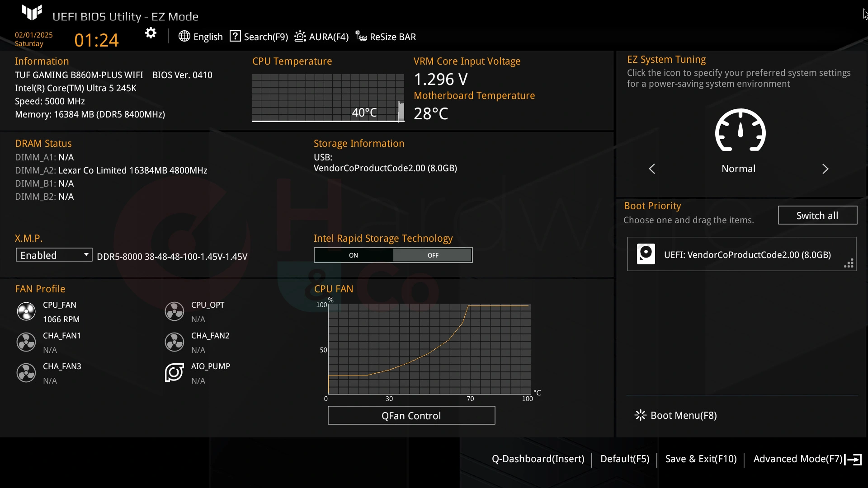Screen dimensions: 868x488
Task: Click the CPU_OPT fan icon
Action: pyautogui.click(x=175, y=311)
